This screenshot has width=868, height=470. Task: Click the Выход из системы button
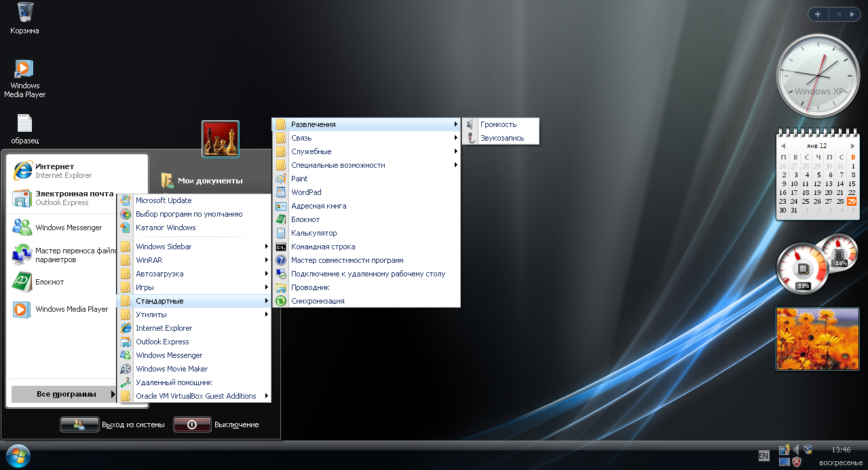tap(113, 424)
